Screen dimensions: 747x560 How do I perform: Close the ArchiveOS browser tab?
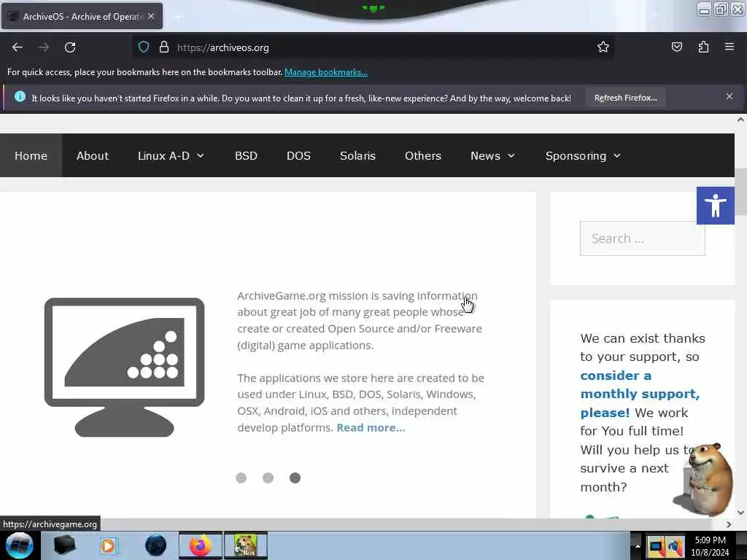(x=151, y=16)
